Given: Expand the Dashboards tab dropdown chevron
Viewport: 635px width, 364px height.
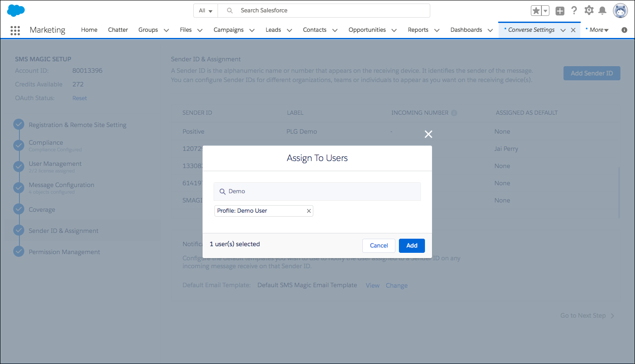Looking at the screenshot, I should click(490, 30).
